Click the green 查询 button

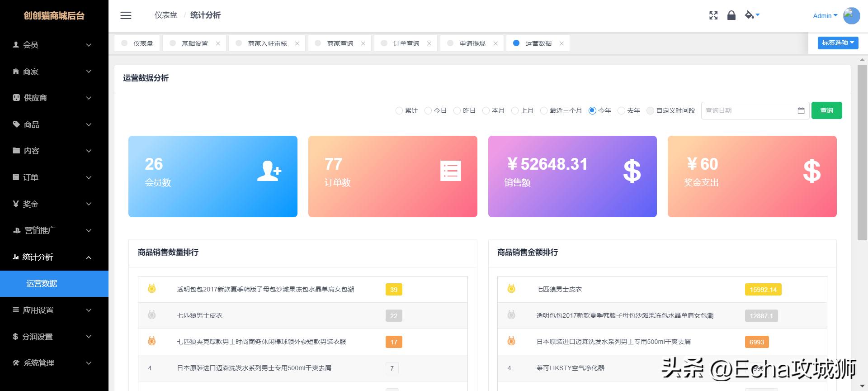[826, 110]
